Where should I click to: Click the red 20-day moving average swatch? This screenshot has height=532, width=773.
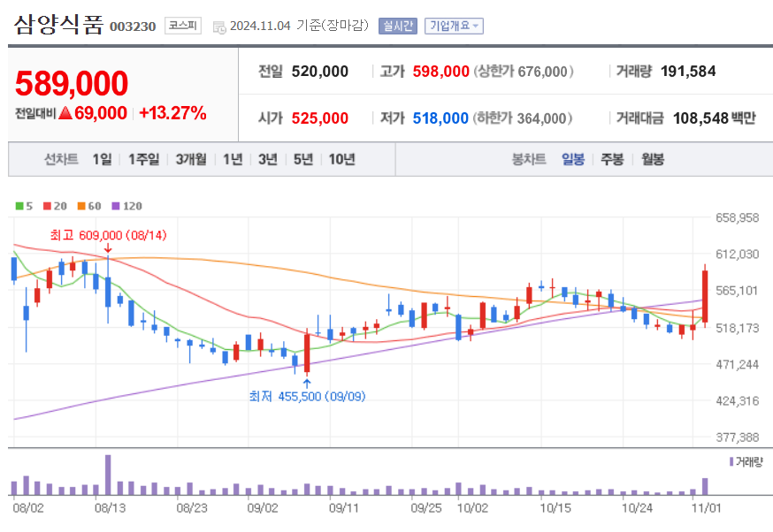tap(48, 206)
